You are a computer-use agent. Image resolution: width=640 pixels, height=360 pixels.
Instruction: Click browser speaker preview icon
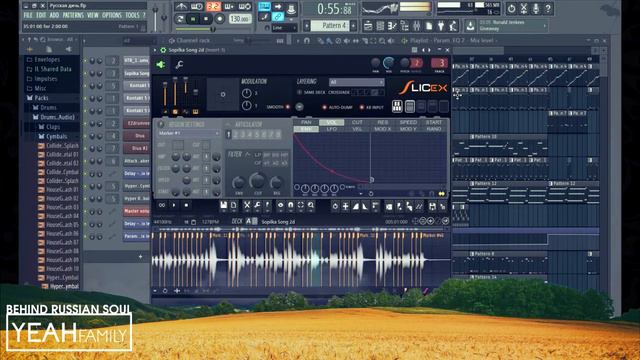(68, 49)
